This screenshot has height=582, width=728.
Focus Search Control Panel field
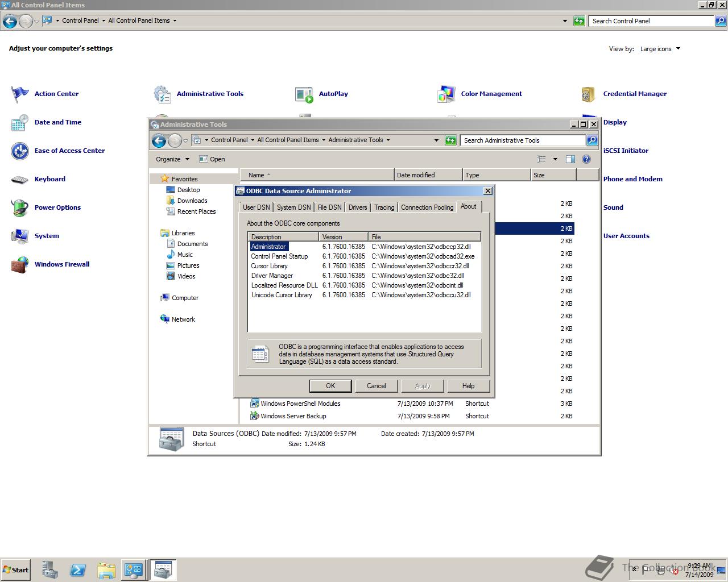[x=651, y=21]
